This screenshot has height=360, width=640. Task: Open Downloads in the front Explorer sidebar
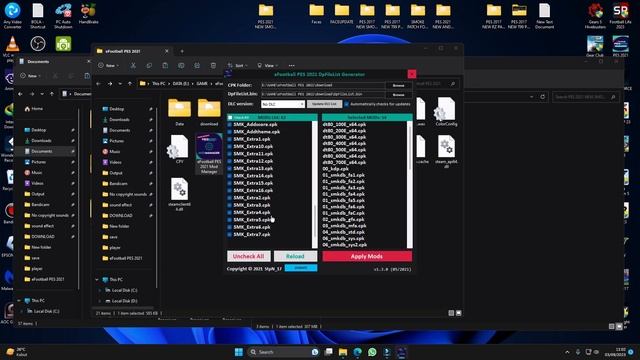coord(119,120)
